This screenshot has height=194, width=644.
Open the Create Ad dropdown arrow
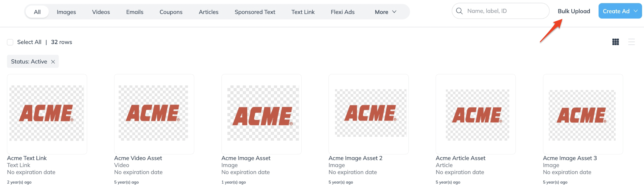tap(636, 11)
